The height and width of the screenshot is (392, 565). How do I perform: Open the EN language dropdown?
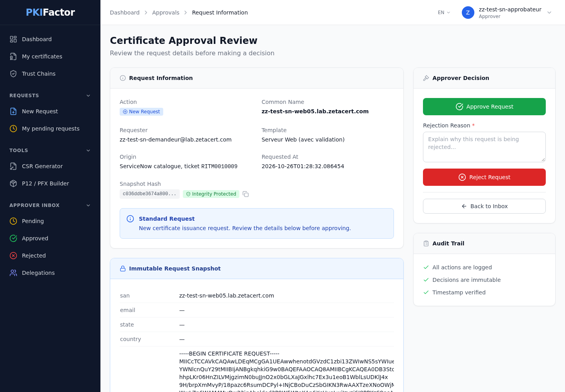pyautogui.click(x=444, y=13)
